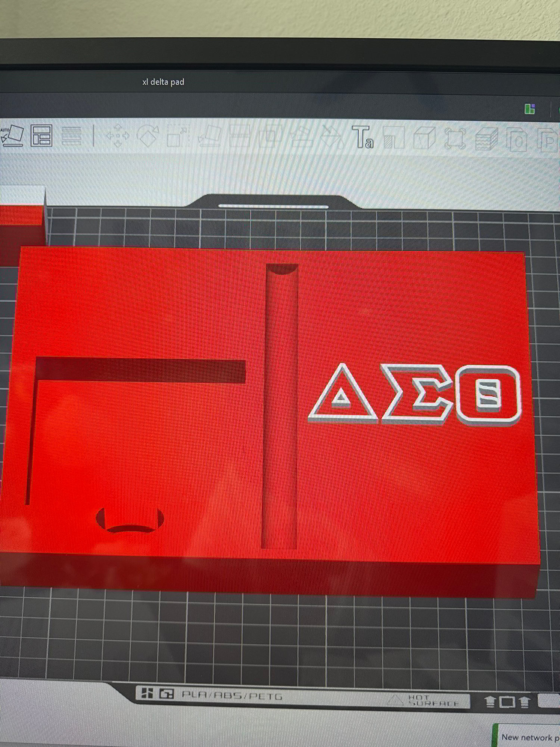Click the 3D cube toolbar icon
The width and height of the screenshot is (560, 747).
pos(424,138)
